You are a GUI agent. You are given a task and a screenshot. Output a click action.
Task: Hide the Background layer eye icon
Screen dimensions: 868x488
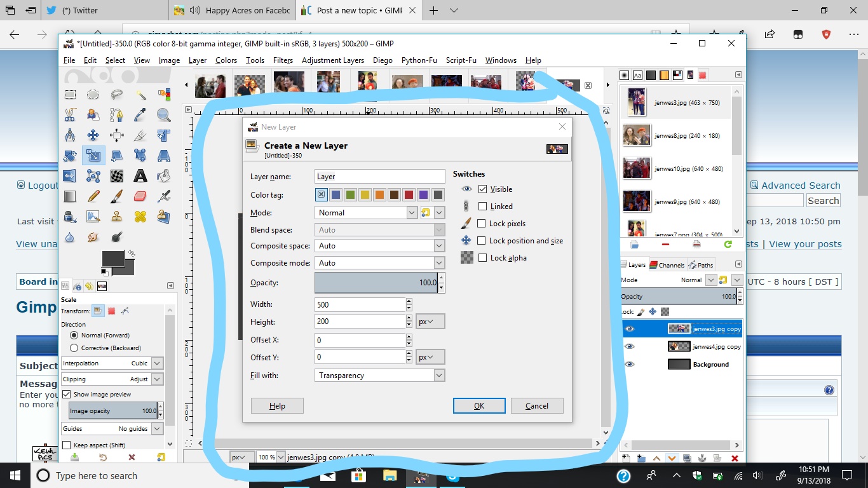click(x=630, y=364)
